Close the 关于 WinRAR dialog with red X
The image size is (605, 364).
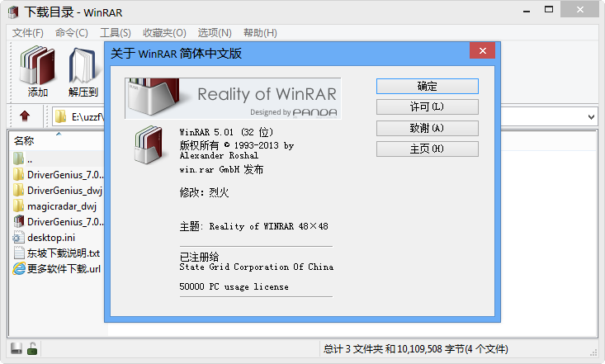pyautogui.click(x=482, y=51)
